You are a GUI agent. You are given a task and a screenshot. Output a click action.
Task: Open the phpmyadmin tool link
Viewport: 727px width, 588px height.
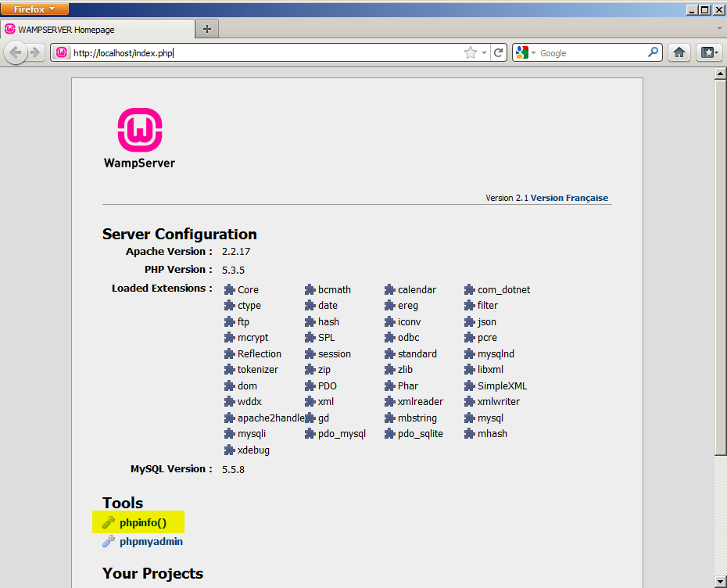pyautogui.click(x=151, y=541)
